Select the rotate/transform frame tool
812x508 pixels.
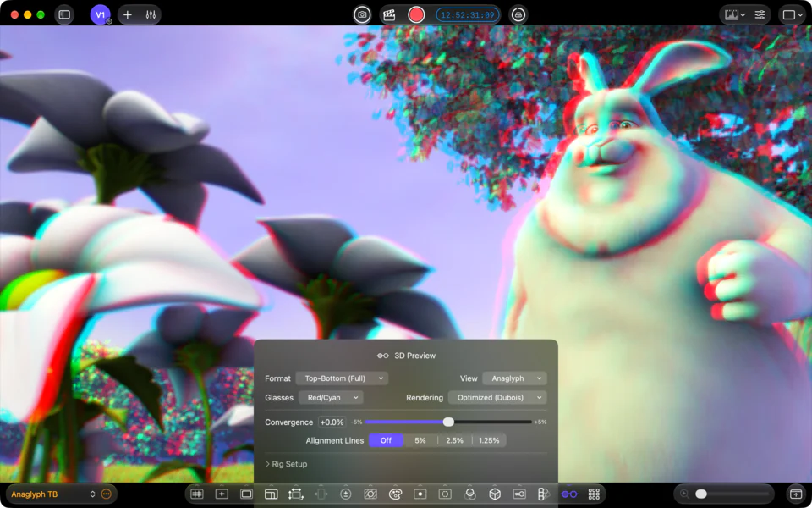(x=296, y=494)
